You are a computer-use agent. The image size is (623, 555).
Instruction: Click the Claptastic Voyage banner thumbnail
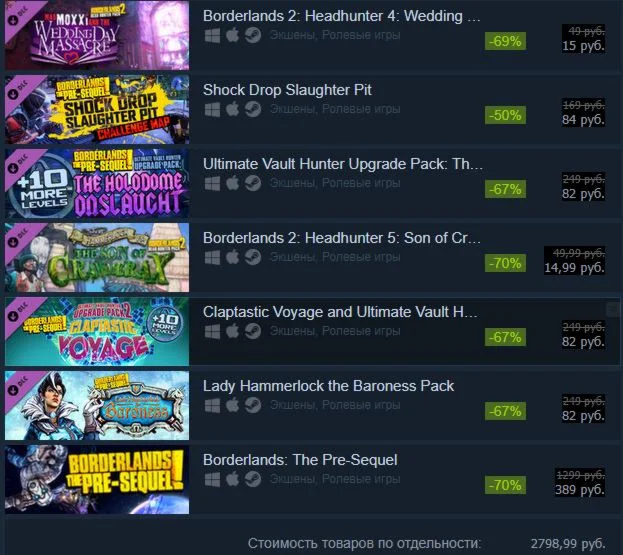pyautogui.click(x=97, y=331)
